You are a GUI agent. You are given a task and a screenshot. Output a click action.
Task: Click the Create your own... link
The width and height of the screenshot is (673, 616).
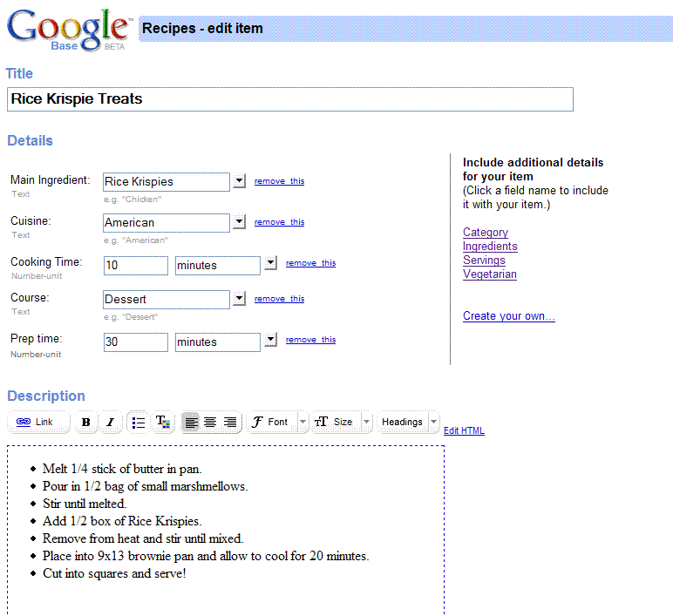point(508,316)
